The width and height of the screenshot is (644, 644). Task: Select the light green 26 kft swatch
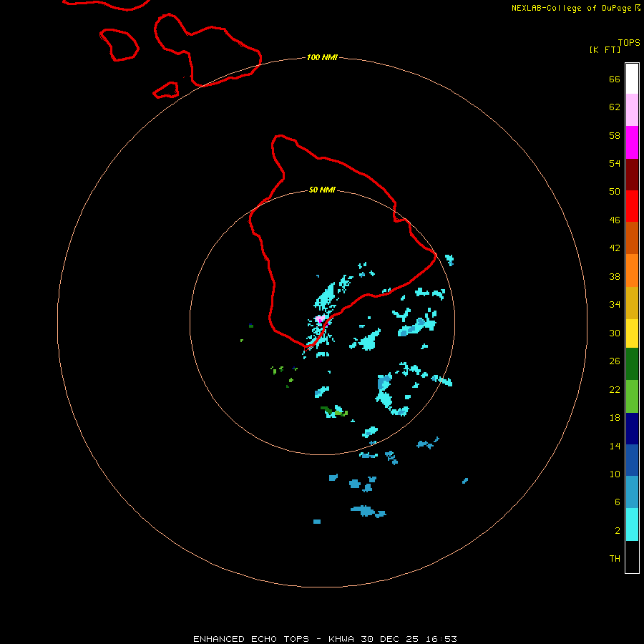coord(632,396)
